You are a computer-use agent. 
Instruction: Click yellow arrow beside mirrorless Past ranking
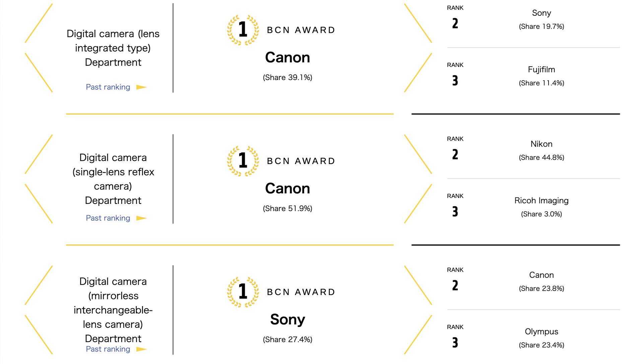coord(141,349)
